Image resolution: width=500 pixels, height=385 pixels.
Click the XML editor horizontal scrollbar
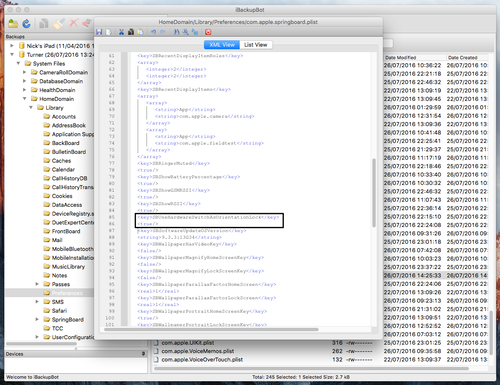tap(211, 329)
